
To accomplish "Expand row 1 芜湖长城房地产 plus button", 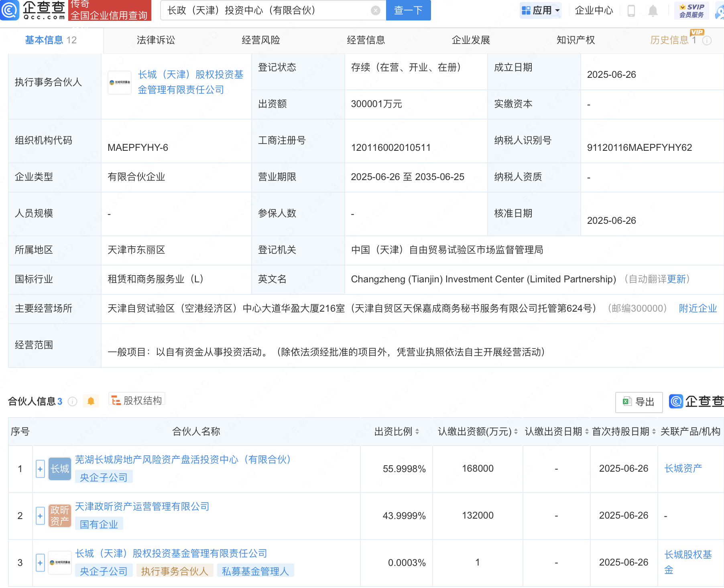I will [x=40, y=469].
